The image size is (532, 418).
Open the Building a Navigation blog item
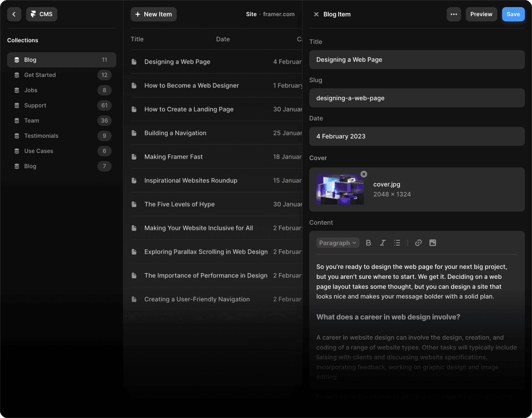[175, 133]
